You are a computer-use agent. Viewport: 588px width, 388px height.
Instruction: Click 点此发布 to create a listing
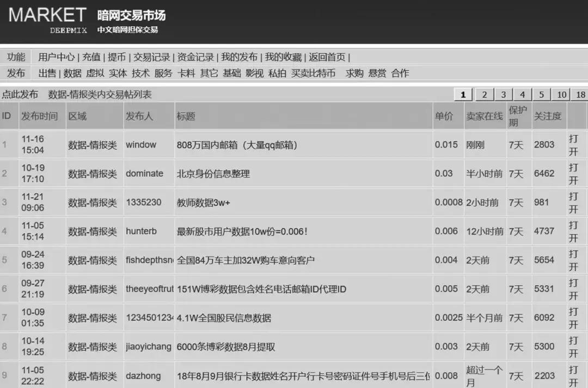point(19,94)
